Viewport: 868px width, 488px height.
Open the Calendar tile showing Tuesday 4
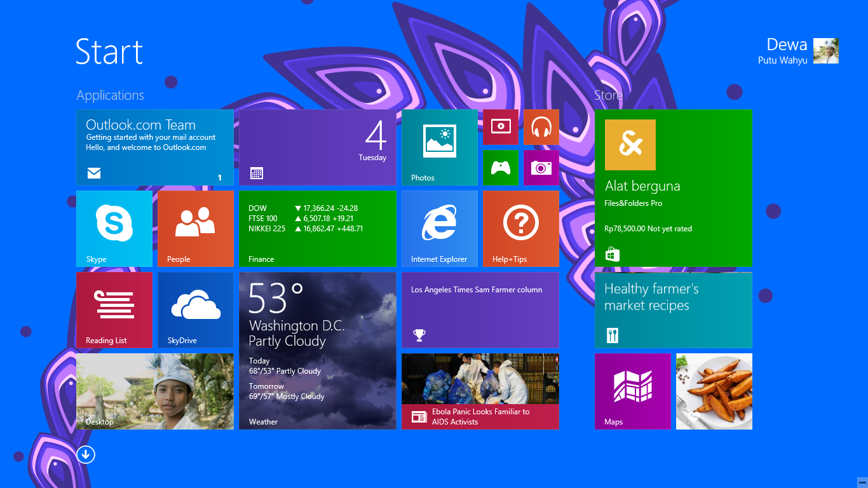coord(318,147)
